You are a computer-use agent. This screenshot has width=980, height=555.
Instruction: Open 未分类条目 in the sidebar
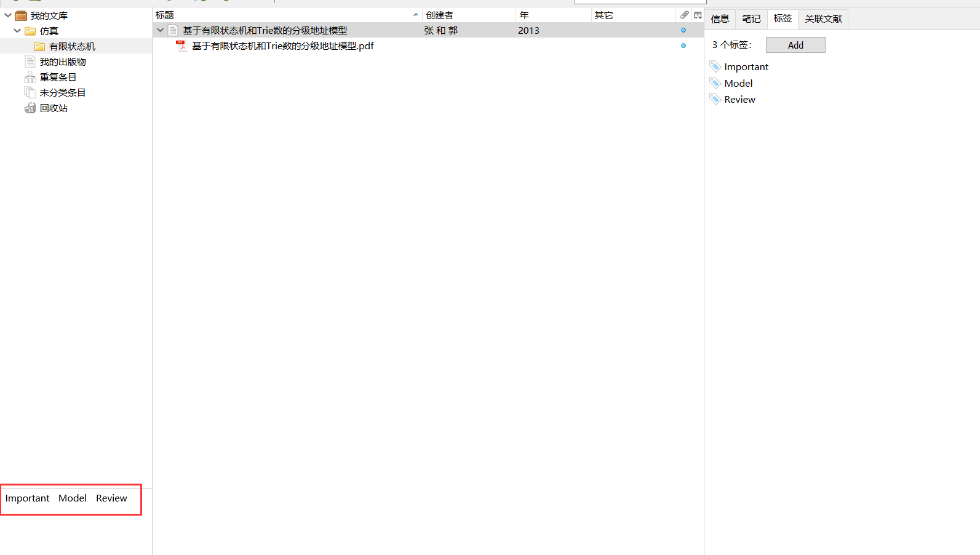pyautogui.click(x=63, y=92)
